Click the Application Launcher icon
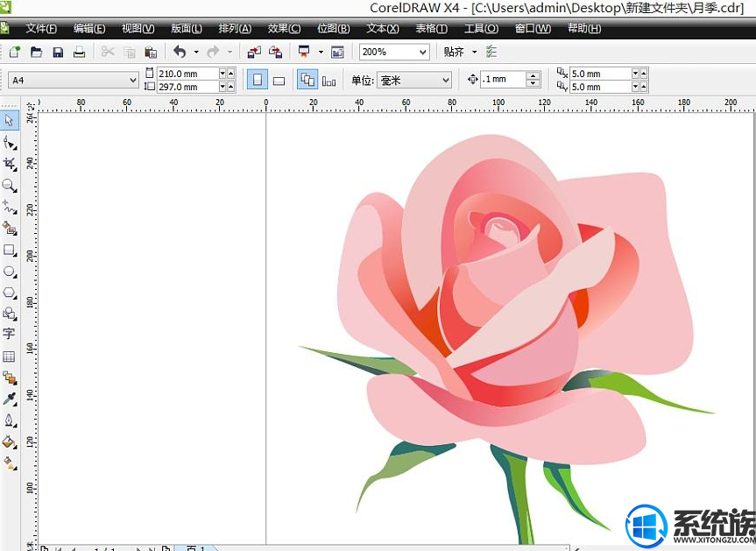The height and width of the screenshot is (551, 756). point(304,52)
